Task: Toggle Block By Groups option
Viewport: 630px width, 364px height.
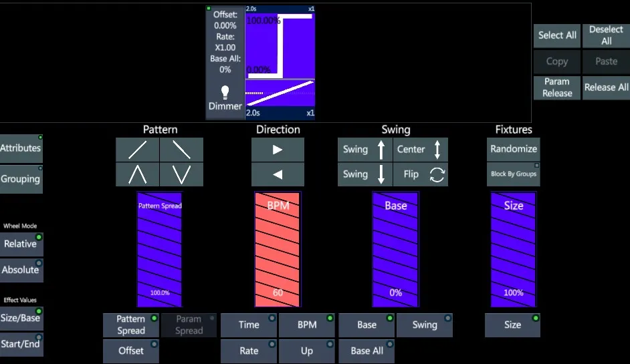Action: point(514,174)
